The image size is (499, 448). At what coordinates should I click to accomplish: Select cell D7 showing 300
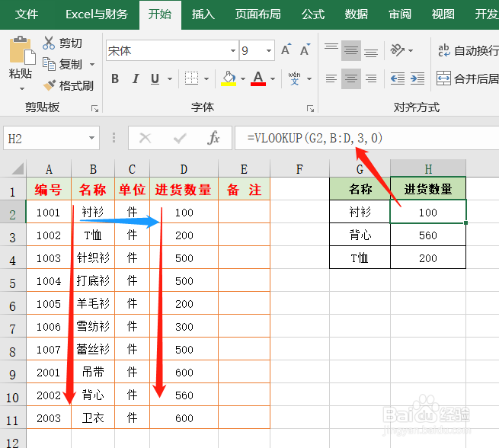184,326
